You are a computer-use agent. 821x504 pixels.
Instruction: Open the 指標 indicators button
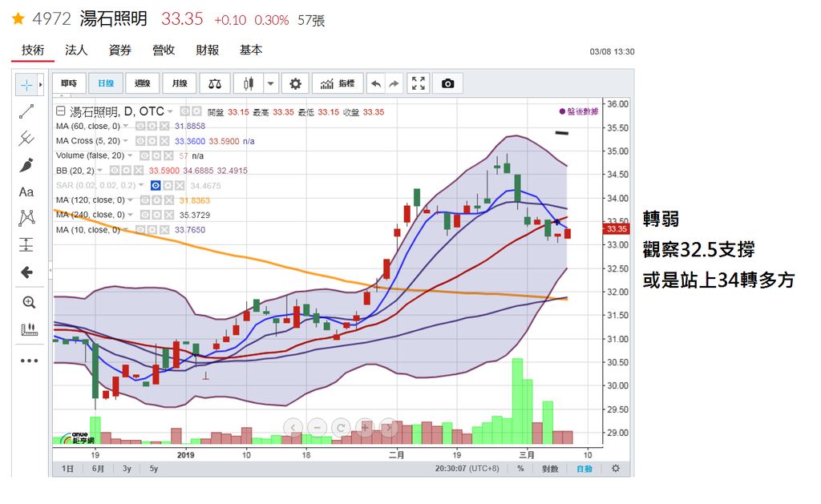(338, 83)
